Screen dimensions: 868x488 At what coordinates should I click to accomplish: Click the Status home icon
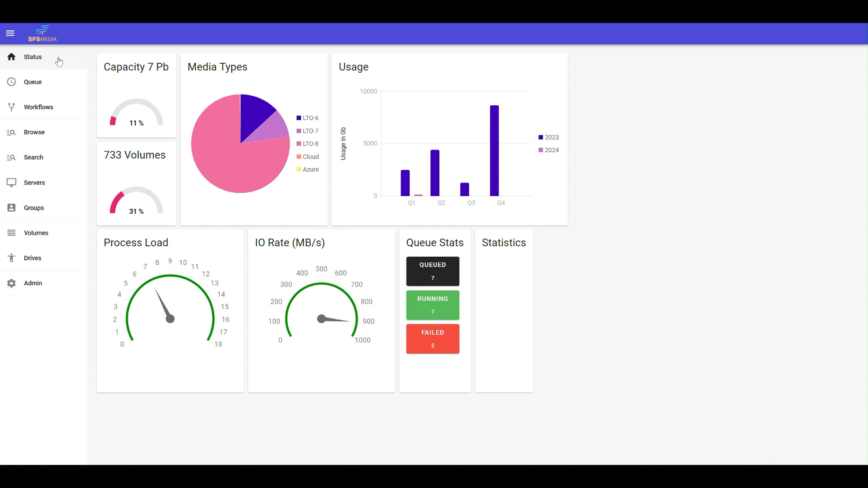click(x=11, y=56)
